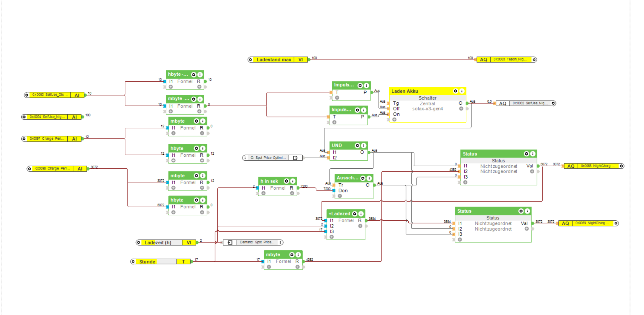Click info icon on Demand: Spot Price connector
This screenshot has height=315, width=644.
click(x=280, y=243)
